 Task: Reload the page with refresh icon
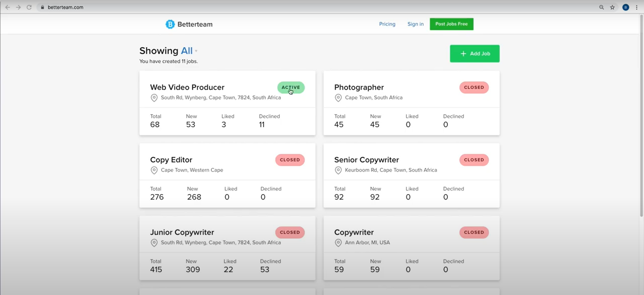(x=29, y=7)
